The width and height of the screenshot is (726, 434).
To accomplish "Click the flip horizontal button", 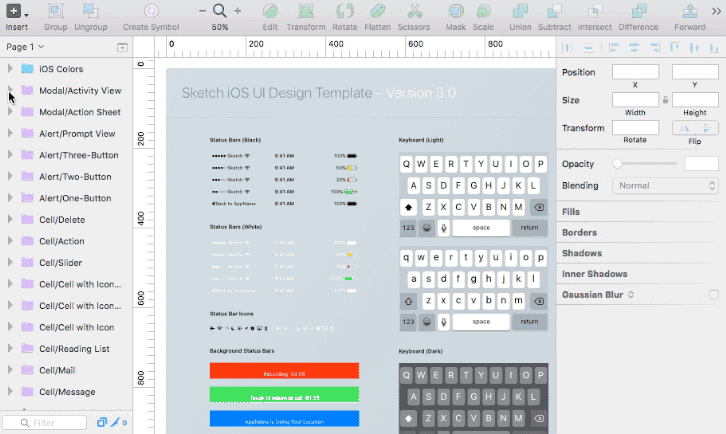I will (684, 128).
